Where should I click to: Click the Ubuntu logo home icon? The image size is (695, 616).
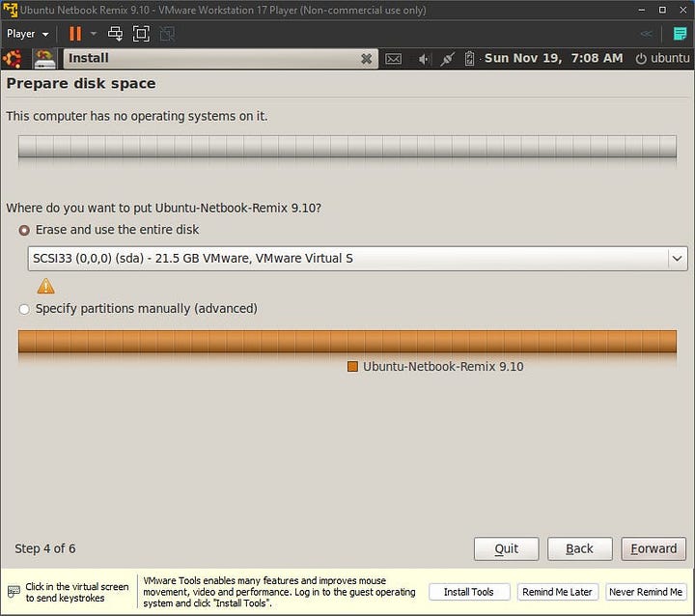pyautogui.click(x=13, y=59)
